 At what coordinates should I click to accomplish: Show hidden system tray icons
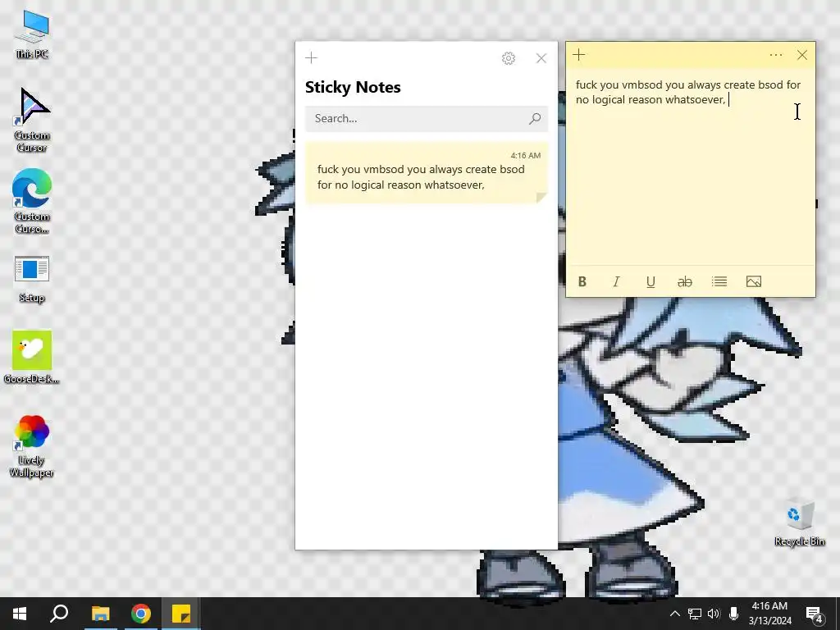(675, 614)
